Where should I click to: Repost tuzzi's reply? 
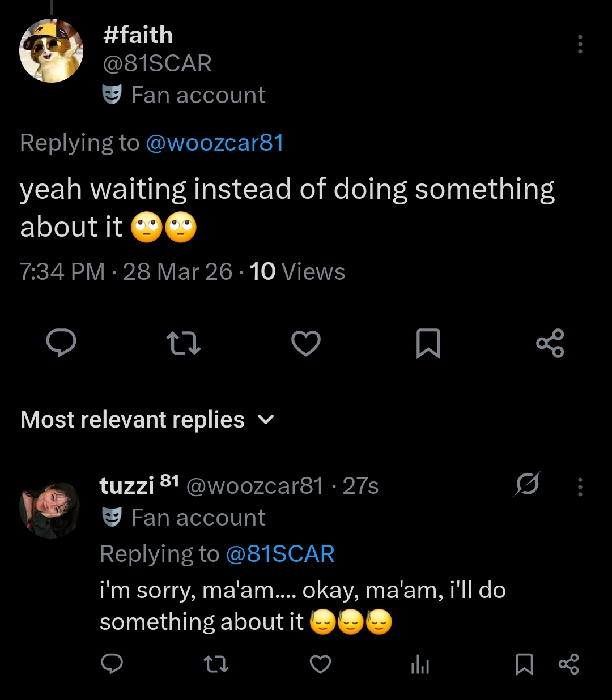click(216, 664)
